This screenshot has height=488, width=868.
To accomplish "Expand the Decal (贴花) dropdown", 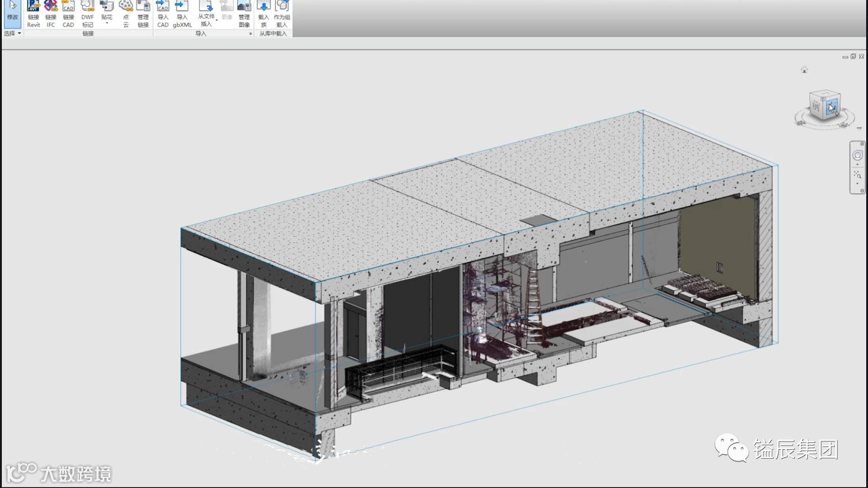I will pyautogui.click(x=107, y=23).
